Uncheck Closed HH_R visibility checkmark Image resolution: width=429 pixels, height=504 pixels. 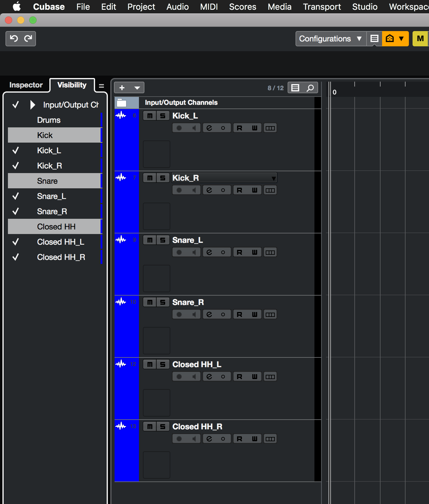tap(16, 257)
